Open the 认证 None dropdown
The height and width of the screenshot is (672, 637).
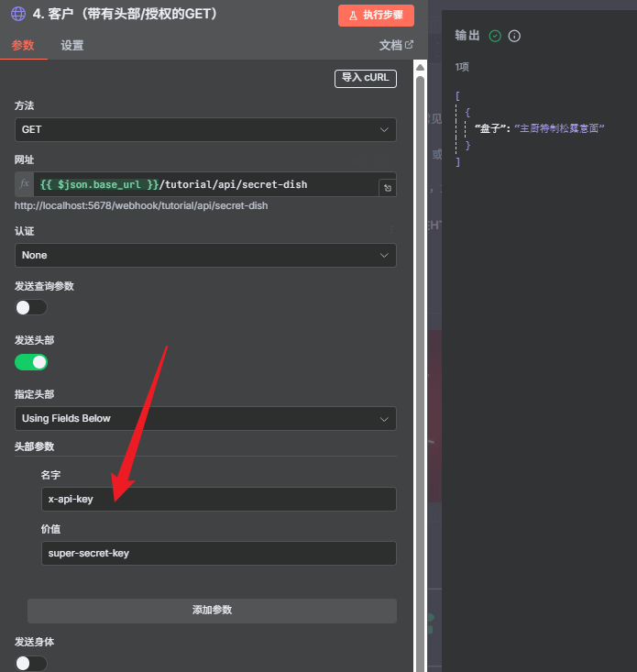(205, 256)
